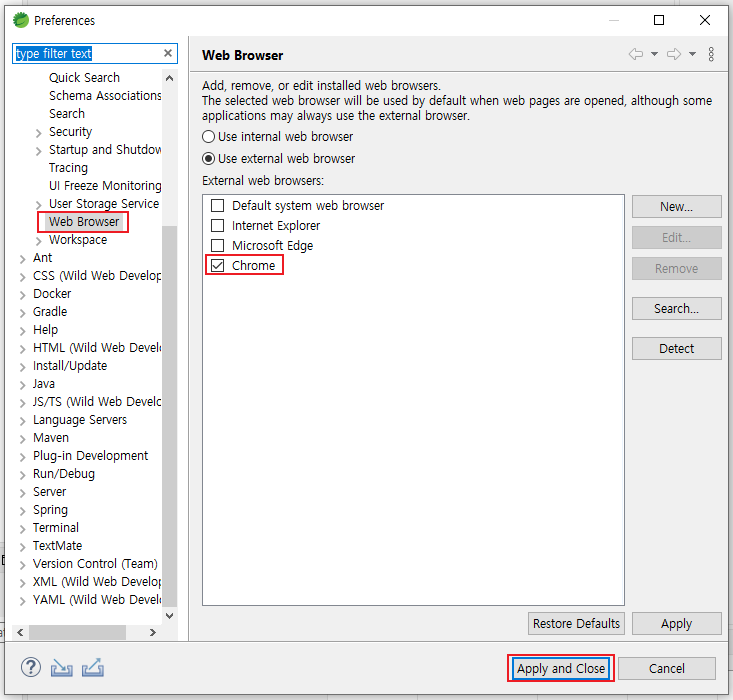Open back history dropdown arrow
The height and width of the screenshot is (700, 733).
pos(654,54)
